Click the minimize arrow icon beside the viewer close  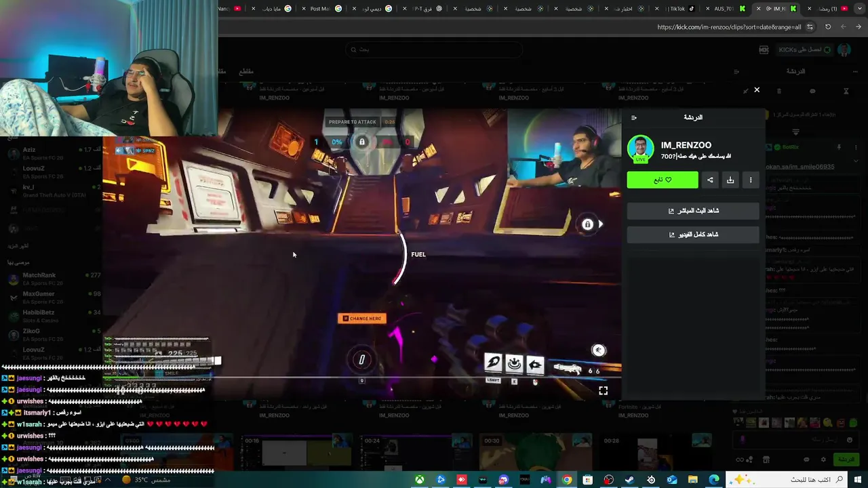745,90
